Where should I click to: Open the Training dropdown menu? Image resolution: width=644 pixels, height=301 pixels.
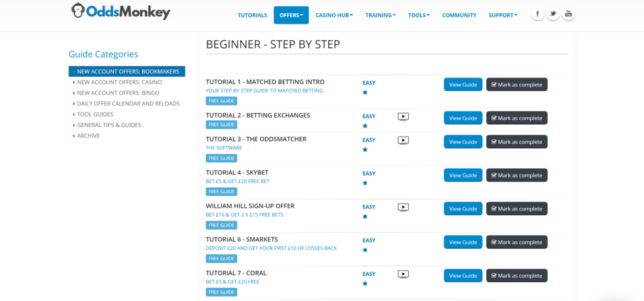[380, 15]
